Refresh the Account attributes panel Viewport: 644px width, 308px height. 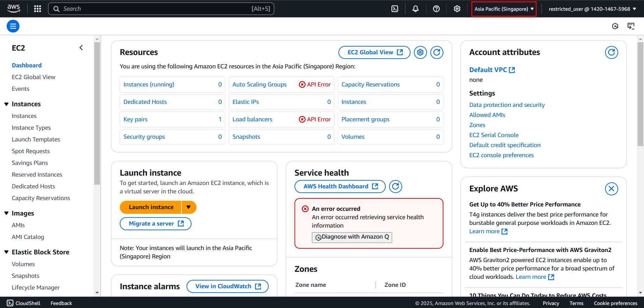coord(611,52)
